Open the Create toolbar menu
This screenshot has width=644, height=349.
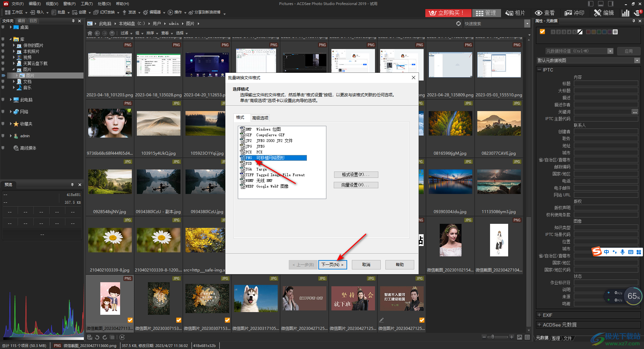tap(81, 12)
